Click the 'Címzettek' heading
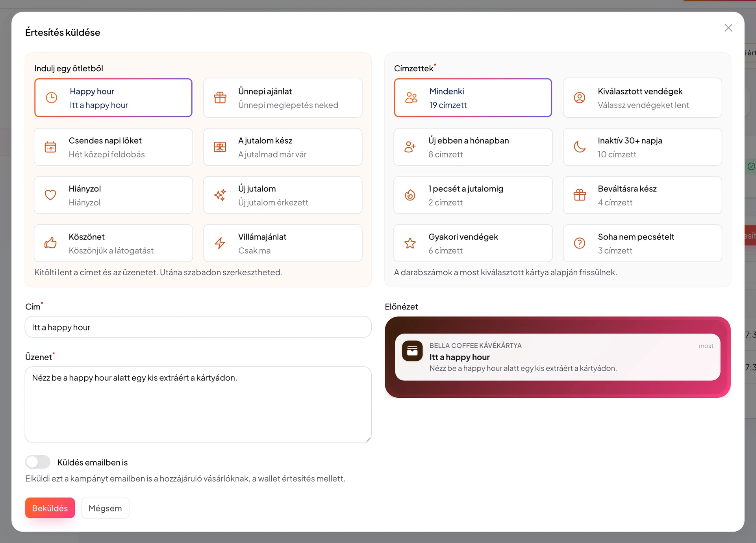 click(x=413, y=69)
